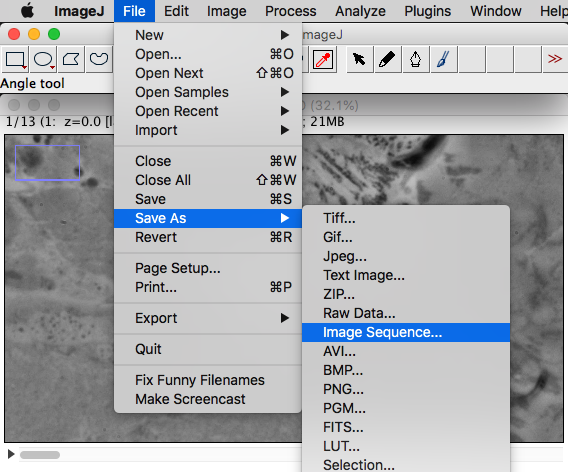Click the Save As menu entry

(x=208, y=218)
